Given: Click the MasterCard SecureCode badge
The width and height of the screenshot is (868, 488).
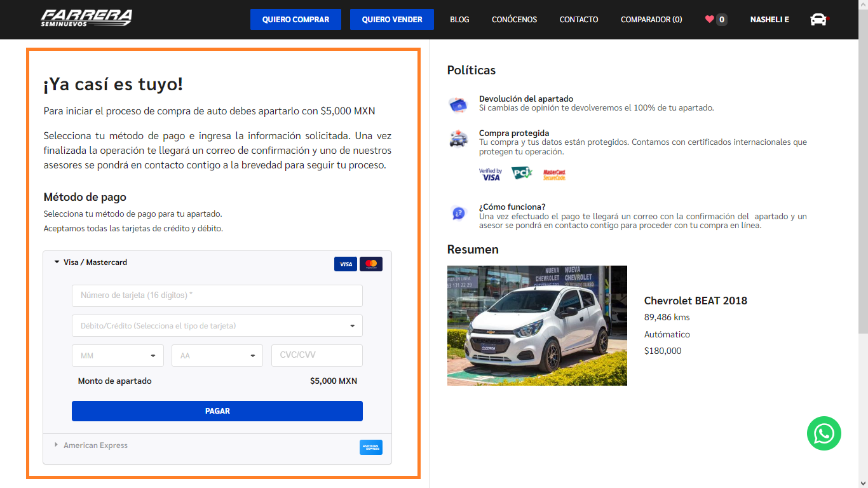Looking at the screenshot, I should click(555, 175).
